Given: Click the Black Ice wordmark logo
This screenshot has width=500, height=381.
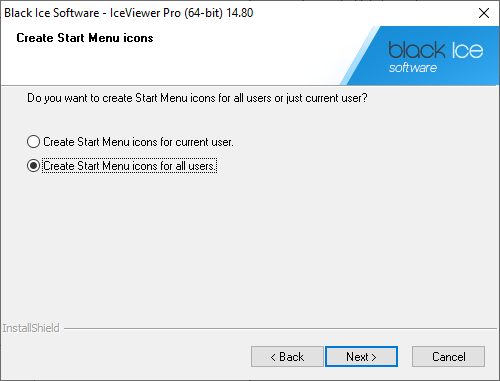Looking at the screenshot, I should pos(436,50).
